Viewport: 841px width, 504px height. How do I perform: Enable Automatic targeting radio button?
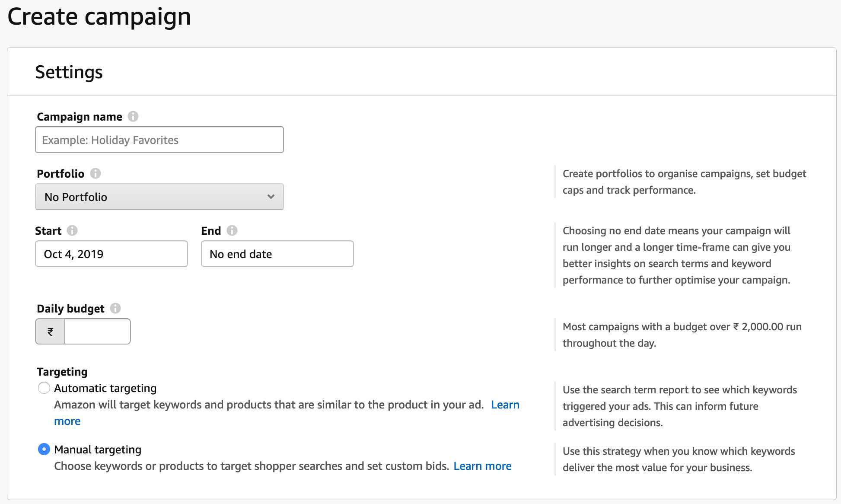pos(44,388)
